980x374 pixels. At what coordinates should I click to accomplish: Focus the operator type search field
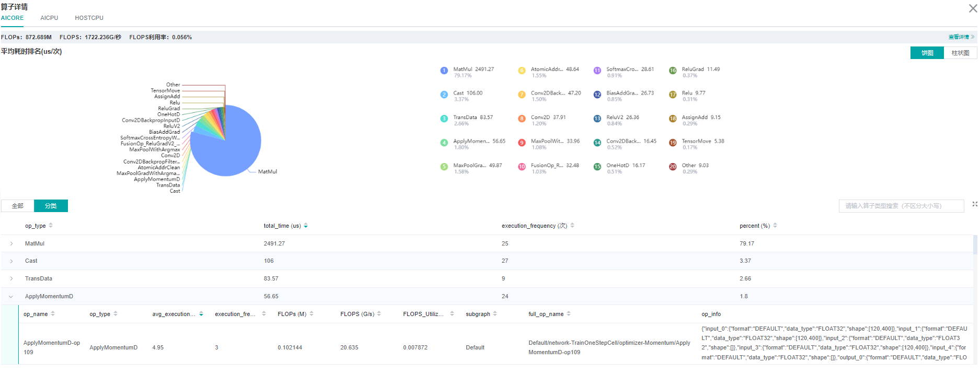coord(901,206)
